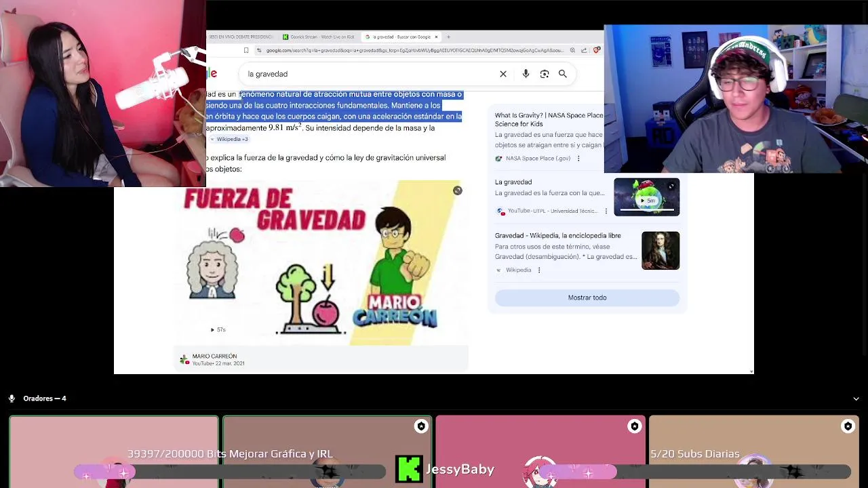Screen dimensions: 868x488
Task: Clear the Google search box with the X
Action: (503, 74)
